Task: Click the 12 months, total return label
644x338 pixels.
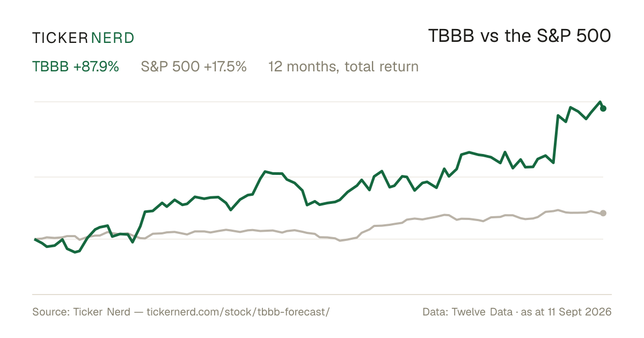Action: [343, 67]
